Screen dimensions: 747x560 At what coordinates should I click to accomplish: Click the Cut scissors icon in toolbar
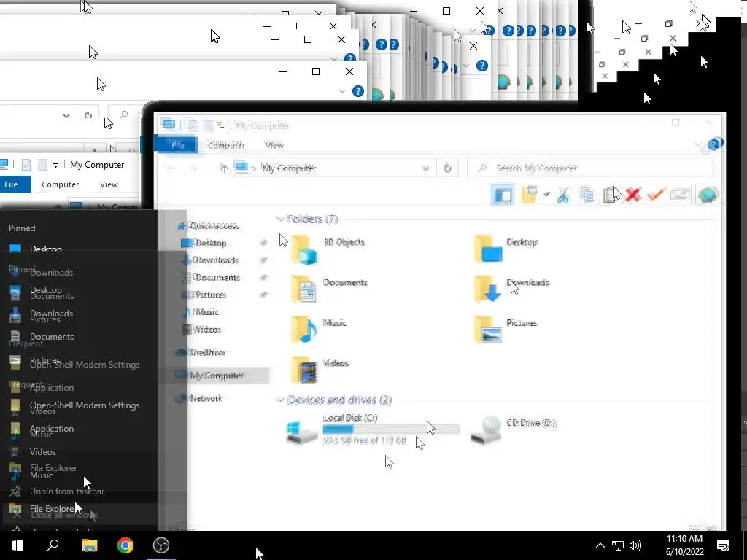pyautogui.click(x=564, y=195)
